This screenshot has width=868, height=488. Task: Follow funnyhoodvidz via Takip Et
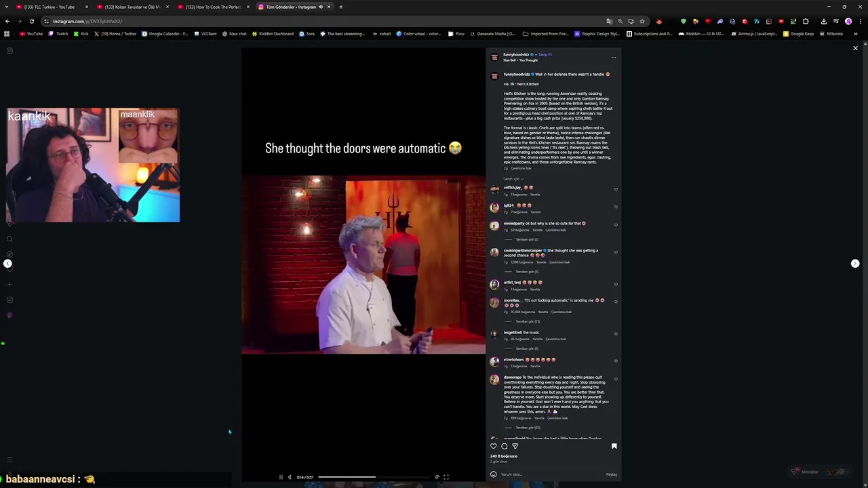click(x=545, y=54)
